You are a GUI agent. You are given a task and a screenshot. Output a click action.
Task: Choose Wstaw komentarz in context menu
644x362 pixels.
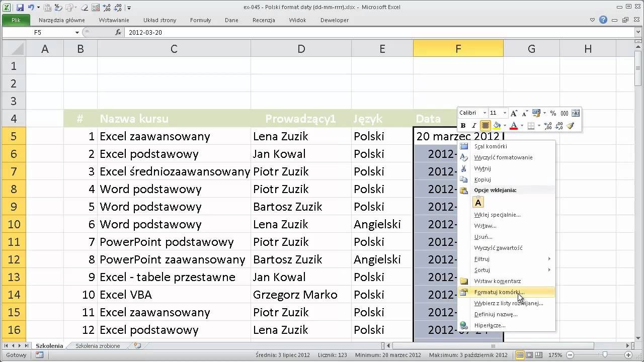pos(506,281)
